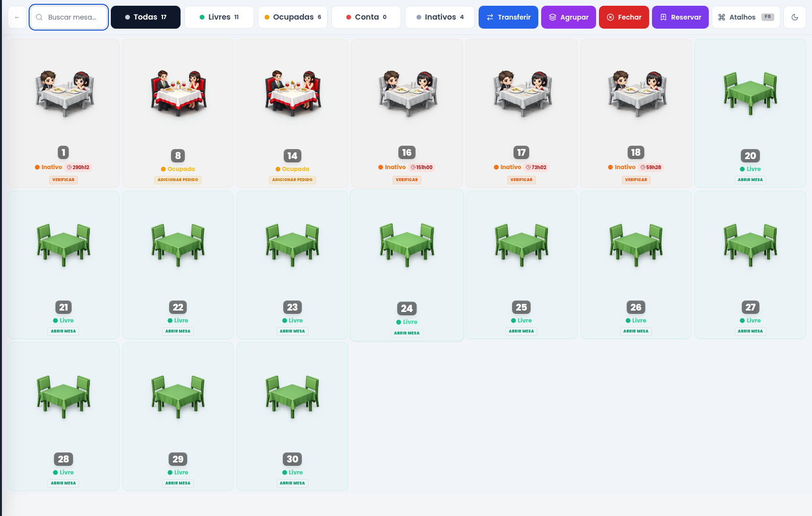Click Verificar on table 1
Viewport: 812px width, 516px height.
(x=64, y=180)
